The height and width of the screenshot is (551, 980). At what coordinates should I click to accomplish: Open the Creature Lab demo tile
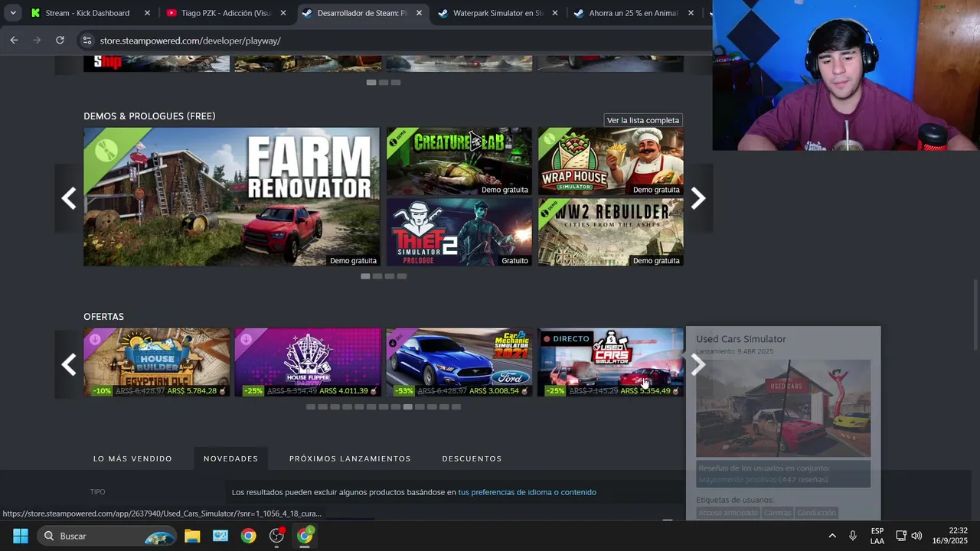click(x=459, y=161)
